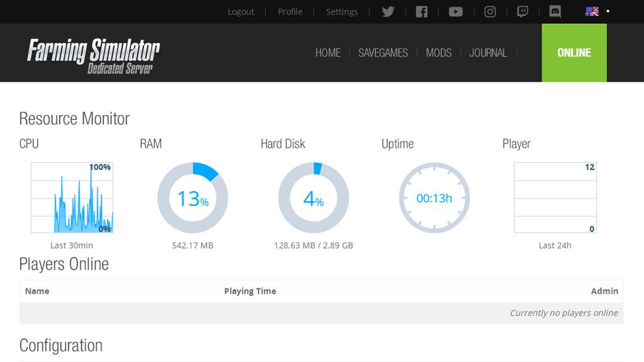
Task: Click the Logout link
Action: click(x=241, y=11)
